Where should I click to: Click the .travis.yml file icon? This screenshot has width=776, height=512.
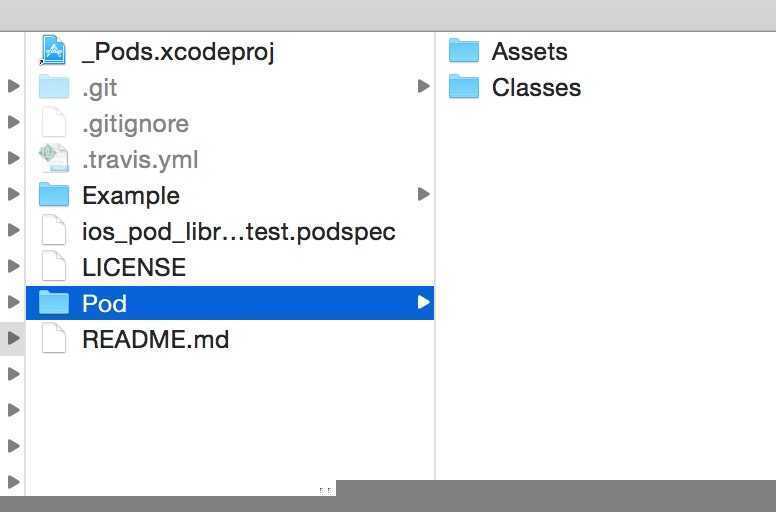coord(53,158)
